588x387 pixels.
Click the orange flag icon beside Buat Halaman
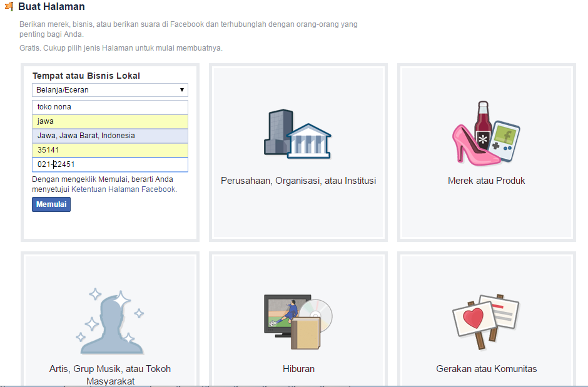point(9,7)
